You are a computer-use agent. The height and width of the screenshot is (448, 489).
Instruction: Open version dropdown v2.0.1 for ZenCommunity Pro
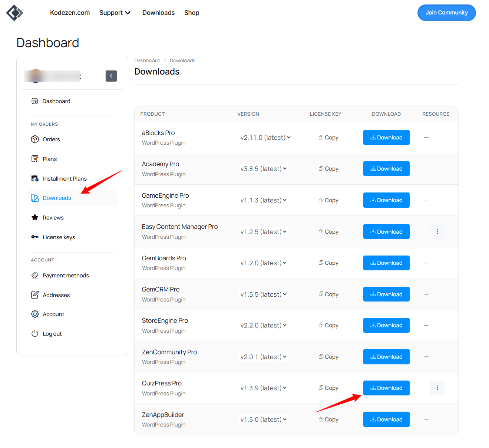click(x=264, y=357)
